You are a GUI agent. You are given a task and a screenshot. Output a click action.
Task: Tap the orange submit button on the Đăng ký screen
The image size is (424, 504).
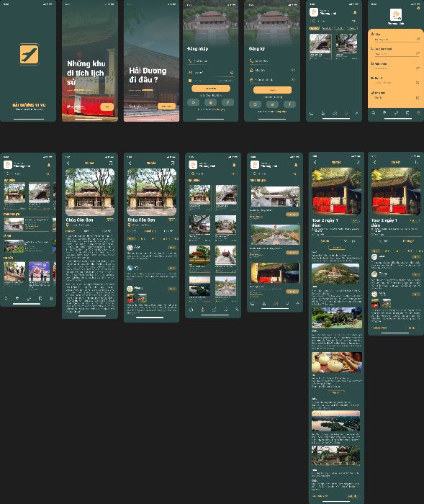[x=273, y=90]
